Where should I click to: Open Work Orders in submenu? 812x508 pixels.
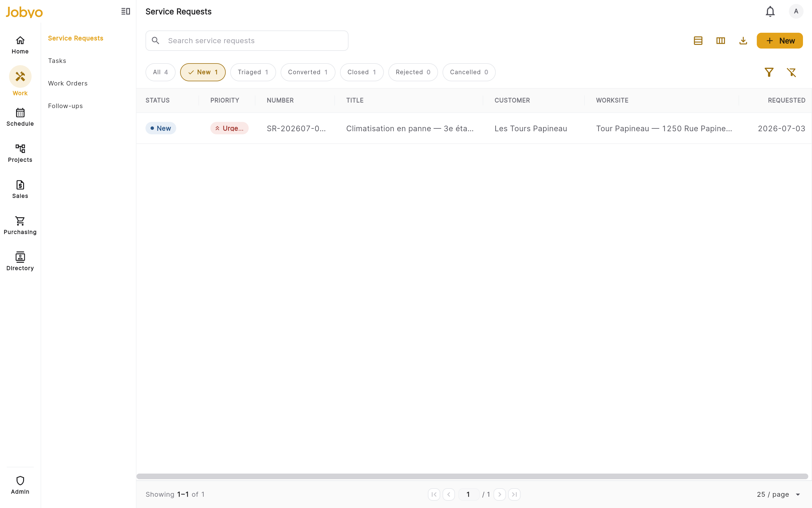[68, 83]
